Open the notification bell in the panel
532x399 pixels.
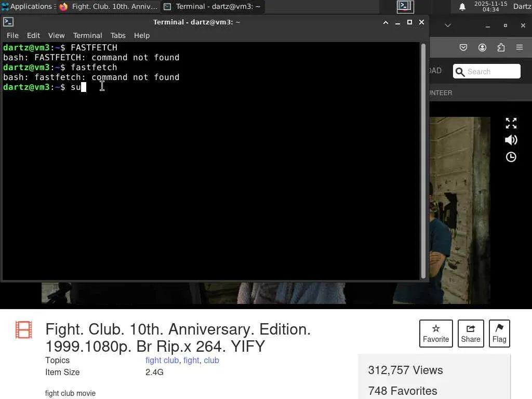point(462,7)
